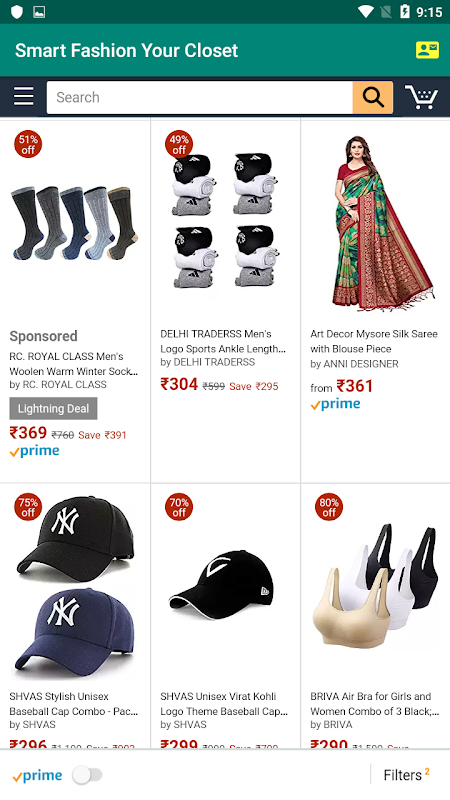
Task: Select the NY baseball cap combo image
Action: coord(75,586)
